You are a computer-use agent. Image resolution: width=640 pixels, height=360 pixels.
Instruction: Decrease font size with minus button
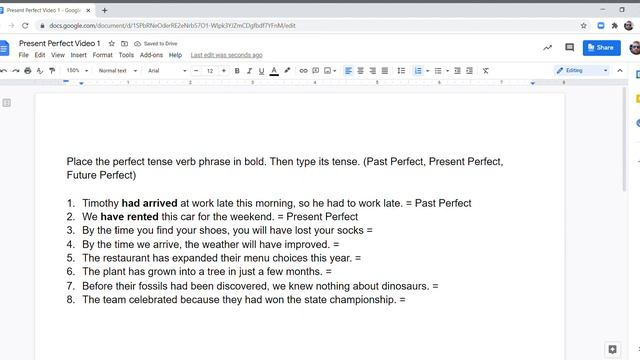[196, 71]
